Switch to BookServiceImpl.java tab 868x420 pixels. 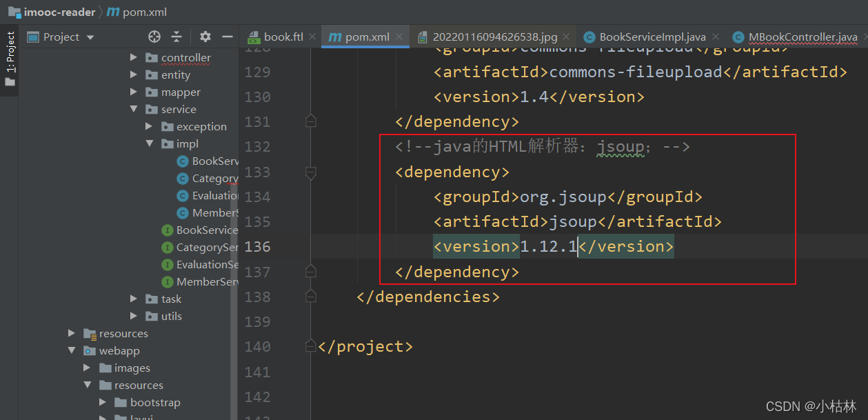pos(651,37)
